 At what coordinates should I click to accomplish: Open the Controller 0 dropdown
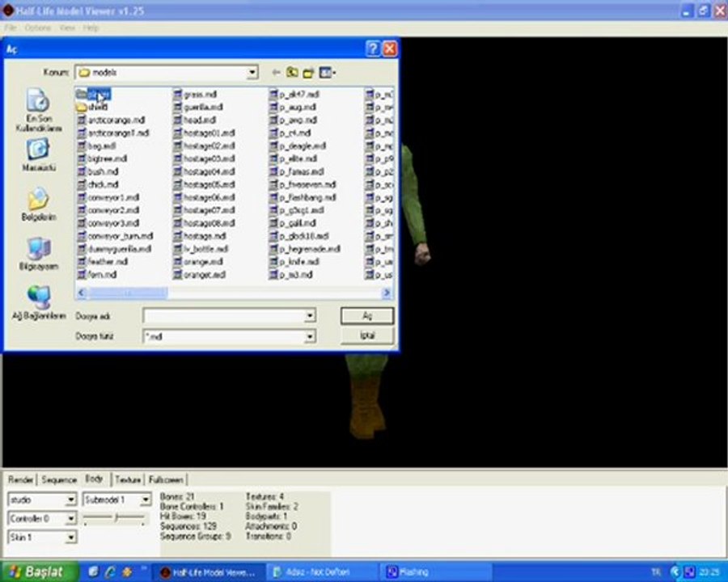(x=70, y=518)
